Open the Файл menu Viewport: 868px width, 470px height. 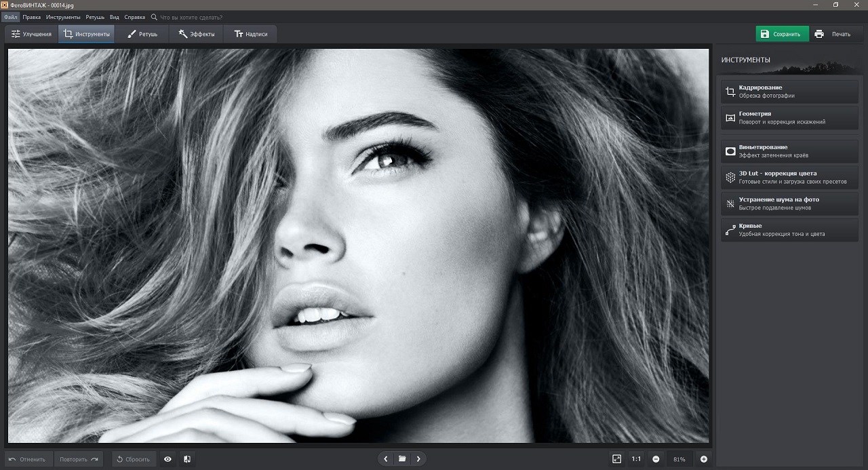pos(10,16)
